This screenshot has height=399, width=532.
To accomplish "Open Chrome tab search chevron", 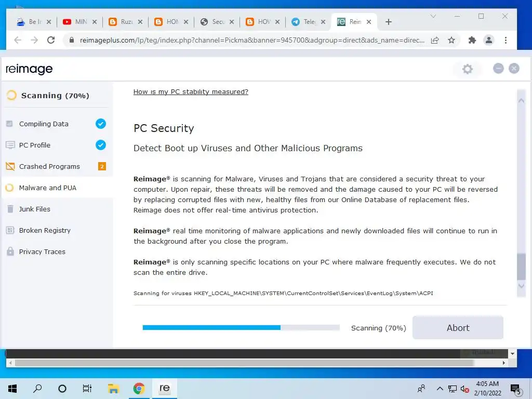I will click(x=433, y=16).
